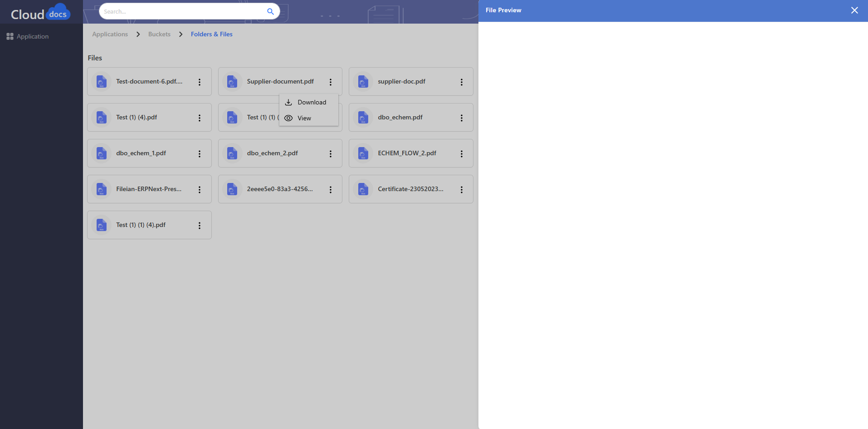
Task: Close the File Preview panel
Action: pyautogui.click(x=854, y=10)
